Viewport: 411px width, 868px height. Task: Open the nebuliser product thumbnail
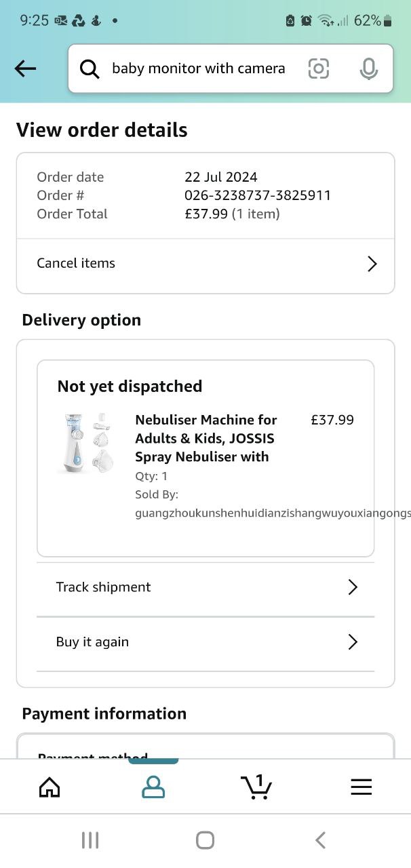(85, 442)
